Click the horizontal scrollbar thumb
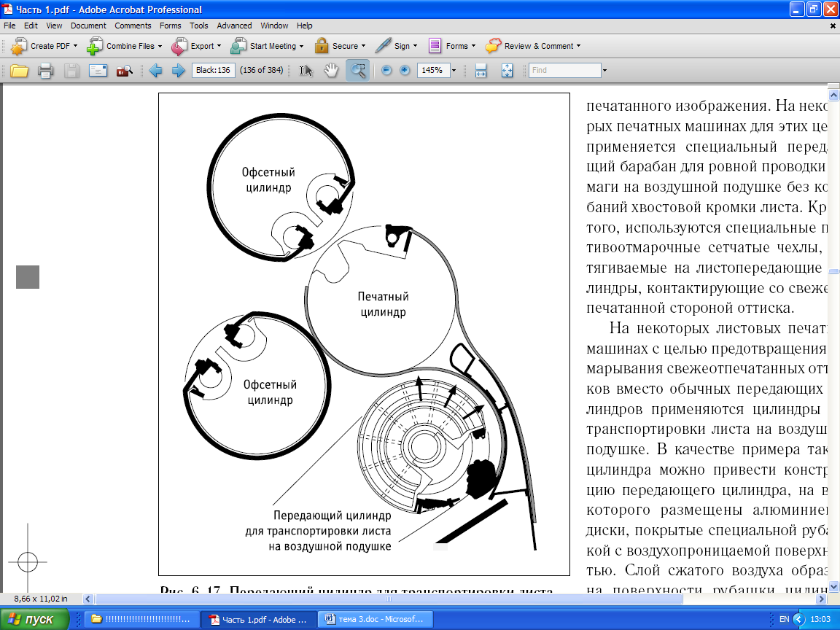Viewport: 840px width, 630px height. point(389,599)
